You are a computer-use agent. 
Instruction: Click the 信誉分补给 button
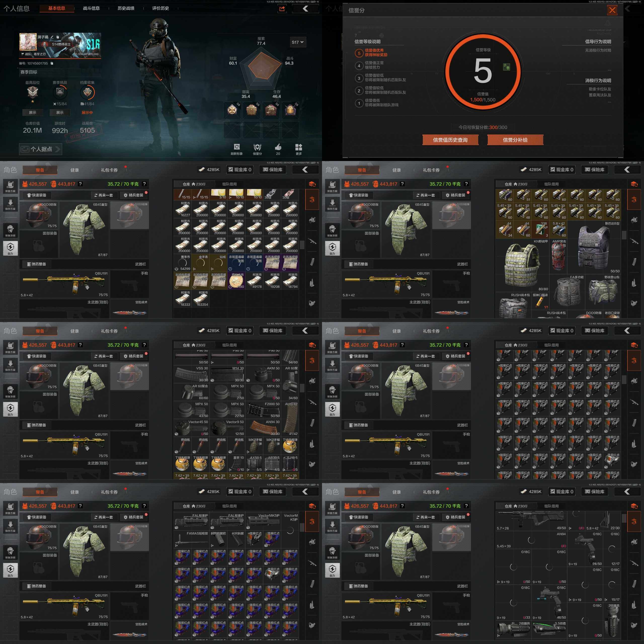click(515, 140)
